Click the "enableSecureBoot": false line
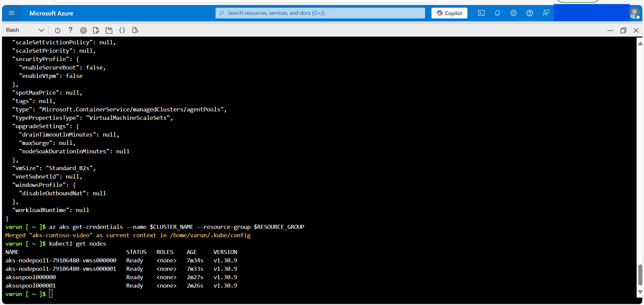This screenshot has width=644, height=305. 62,67
